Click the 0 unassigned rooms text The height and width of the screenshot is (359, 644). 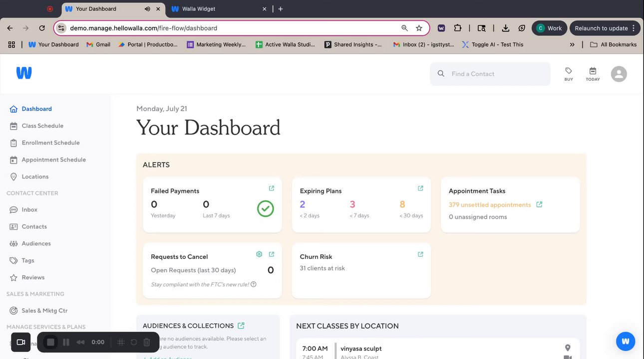click(x=478, y=217)
